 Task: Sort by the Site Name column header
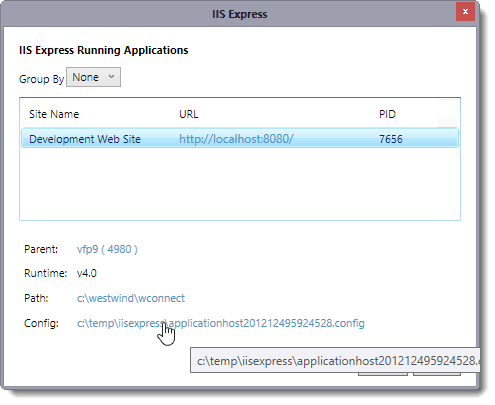point(54,114)
